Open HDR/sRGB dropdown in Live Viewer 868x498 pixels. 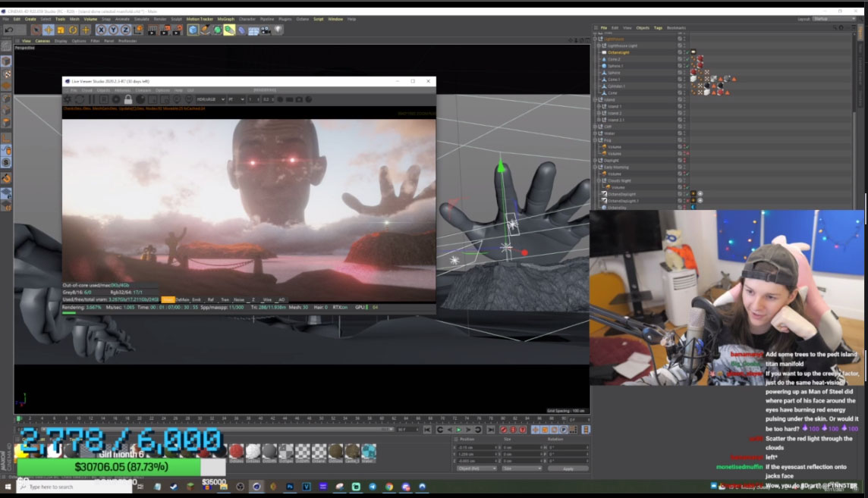point(210,99)
